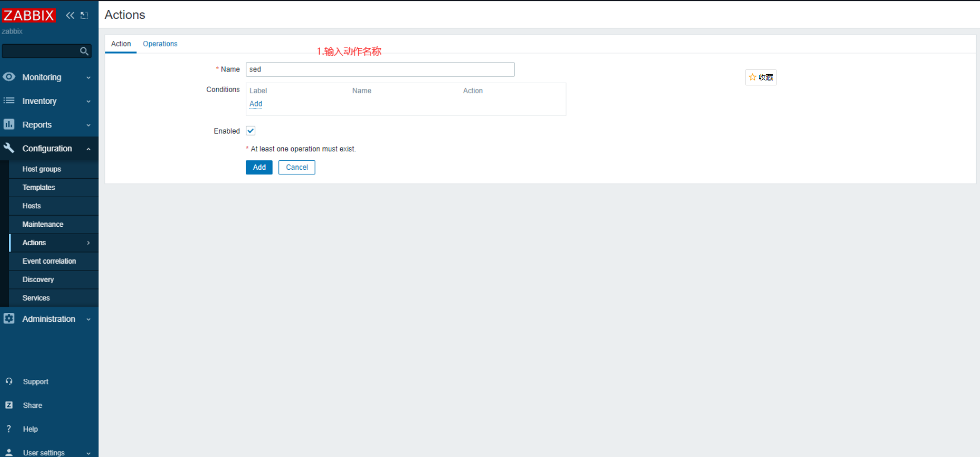Open the Actions submenu arrow

point(88,243)
